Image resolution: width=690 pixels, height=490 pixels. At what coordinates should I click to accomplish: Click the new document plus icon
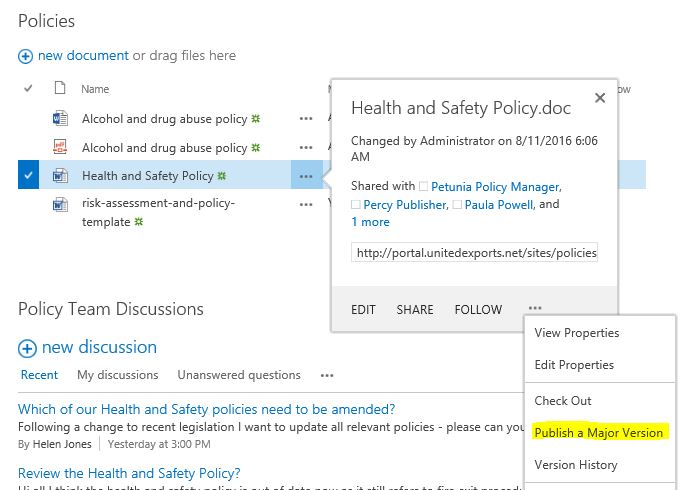point(26,56)
